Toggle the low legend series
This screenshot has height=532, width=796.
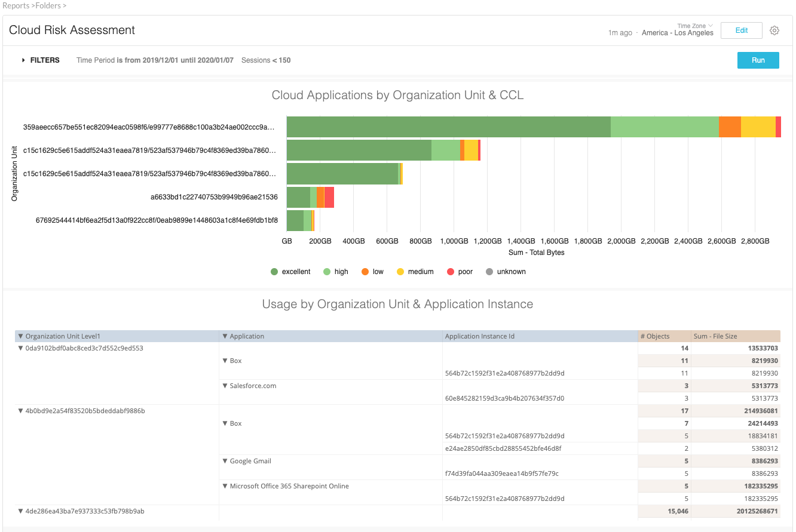(x=373, y=272)
